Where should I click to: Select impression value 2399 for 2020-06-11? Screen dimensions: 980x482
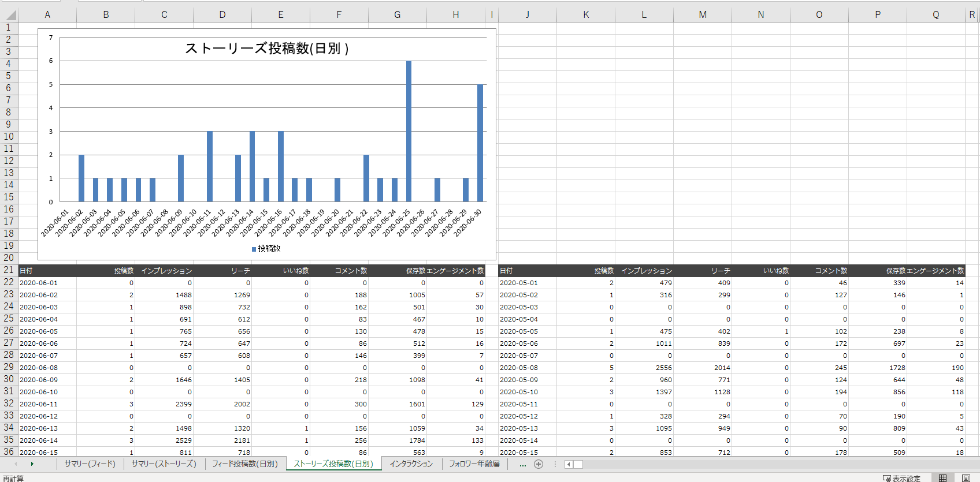(x=164, y=404)
